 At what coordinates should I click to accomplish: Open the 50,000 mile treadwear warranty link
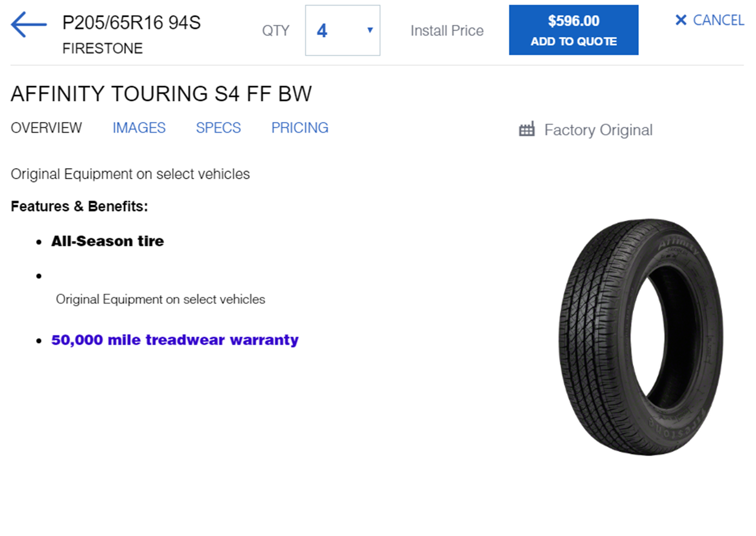[x=175, y=340]
